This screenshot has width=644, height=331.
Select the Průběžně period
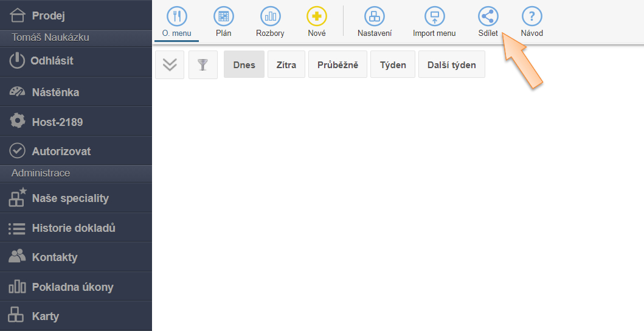point(338,65)
